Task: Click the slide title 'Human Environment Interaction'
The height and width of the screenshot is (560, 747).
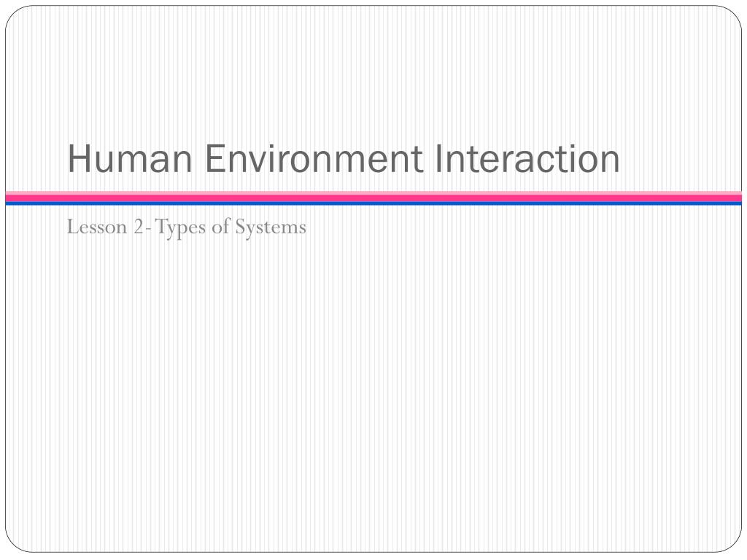Action: coord(344,158)
